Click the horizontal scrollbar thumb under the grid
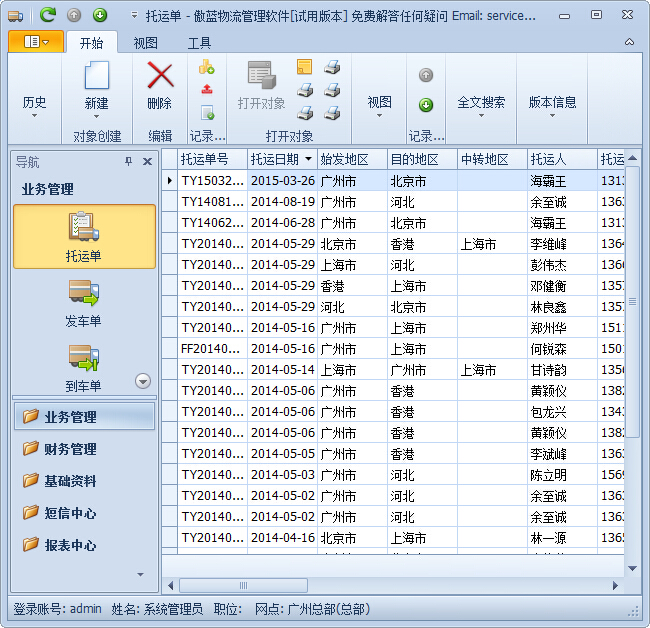The image size is (650, 628). (243, 586)
